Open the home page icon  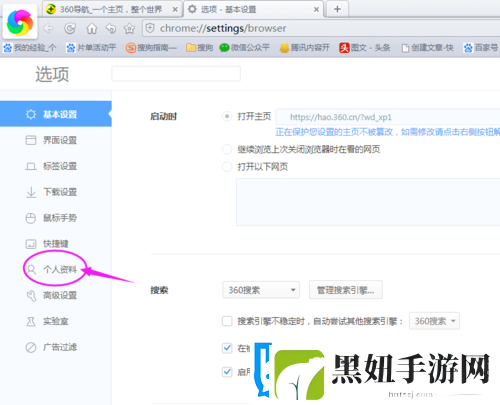pyautogui.click(x=91, y=29)
